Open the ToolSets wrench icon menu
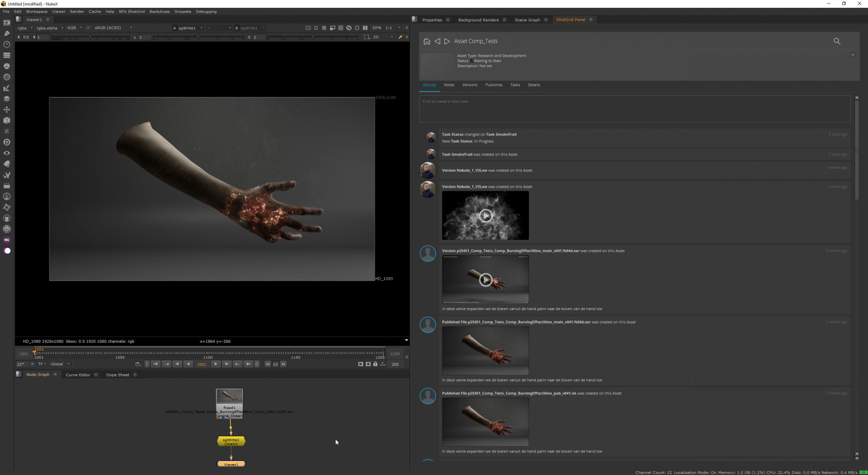This screenshot has height=475, width=868. [x=7, y=175]
